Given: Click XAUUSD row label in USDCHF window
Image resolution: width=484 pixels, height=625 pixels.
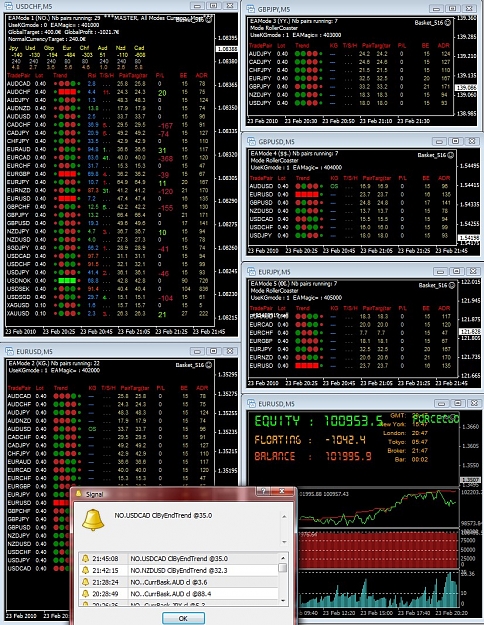Looking at the screenshot, I should tap(18, 313).
